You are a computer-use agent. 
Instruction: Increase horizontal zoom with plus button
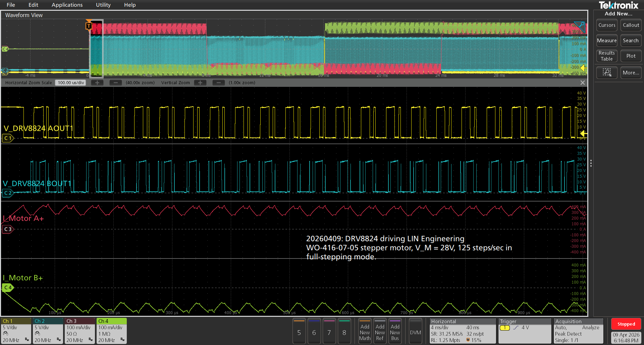(x=97, y=83)
